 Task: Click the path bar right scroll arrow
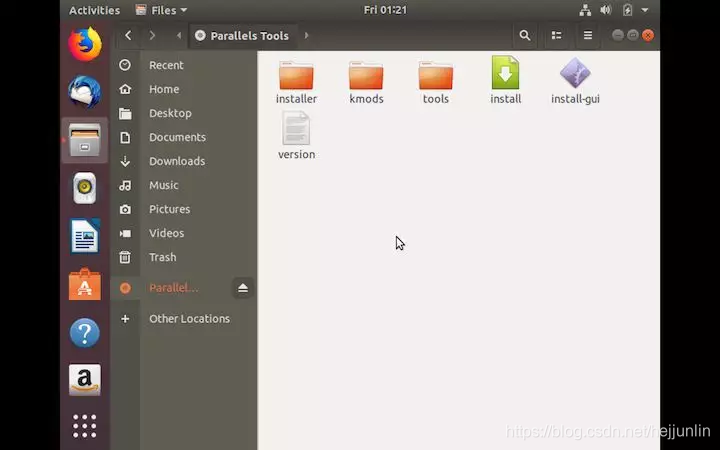[306, 35]
